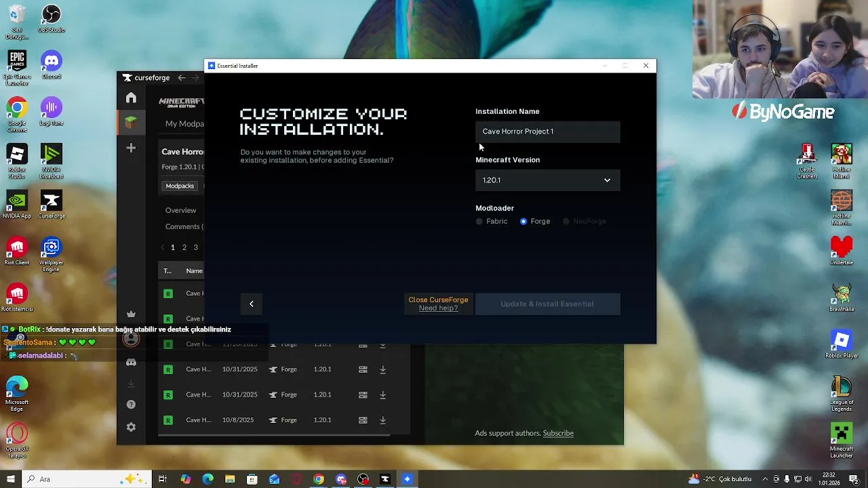The width and height of the screenshot is (868, 488).
Task: Open Undertale heart desktop icon
Action: coord(842,251)
